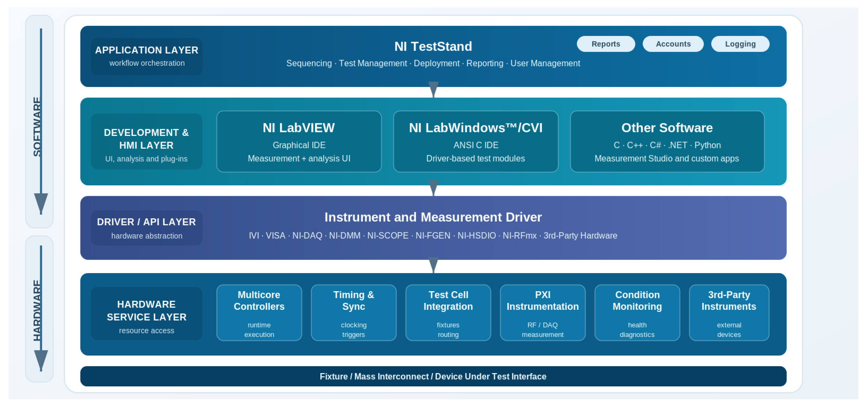Viewport: 868px width, 408px height.
Task: Select the DRIVER / API LAYER label
Action: (x=147, y=228)
